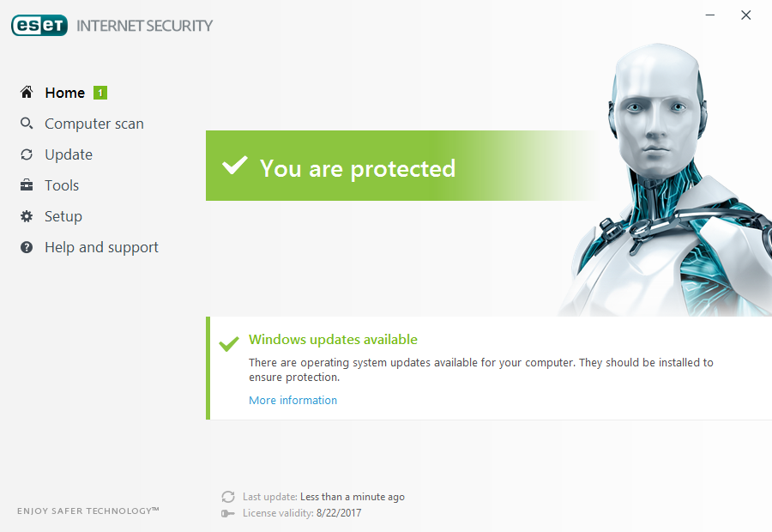Click the Last update refresh icon

(x=228, y=497)
